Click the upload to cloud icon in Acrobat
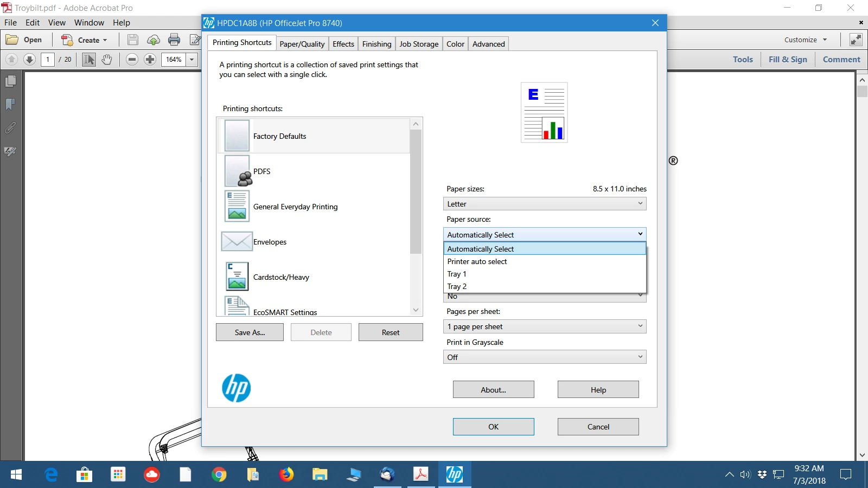Image resolution: width=868 pixels, height=488 pixels. point(154,40)
